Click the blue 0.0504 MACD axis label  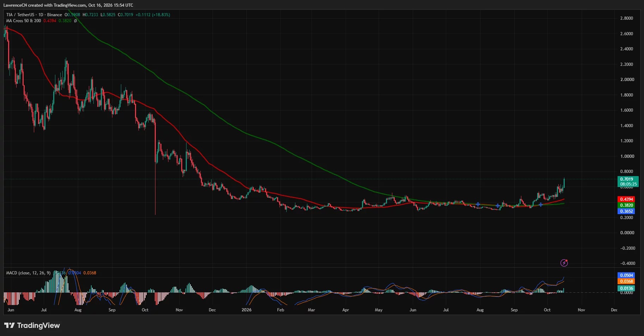pyautogui.click(x=626, y=275)
